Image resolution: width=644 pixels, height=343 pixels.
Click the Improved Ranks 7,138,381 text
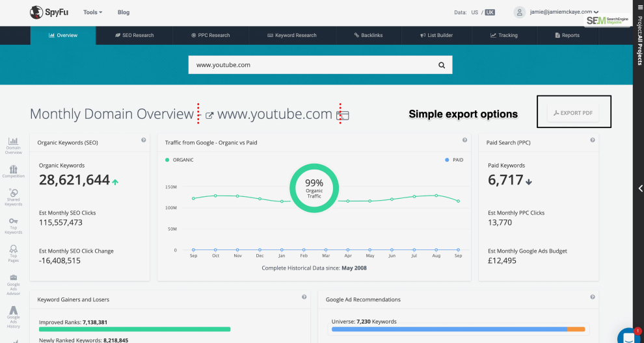click(x=73, y=322)
